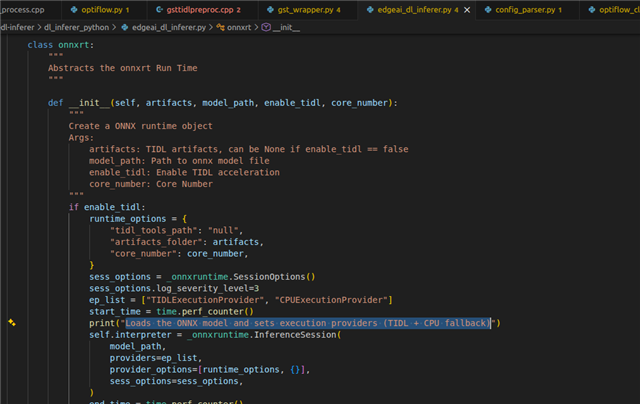Click 'enable_tidl: Enable TIDL acceleration' line
The height and width of the screenshot is (404, 640).
(184, 172)
